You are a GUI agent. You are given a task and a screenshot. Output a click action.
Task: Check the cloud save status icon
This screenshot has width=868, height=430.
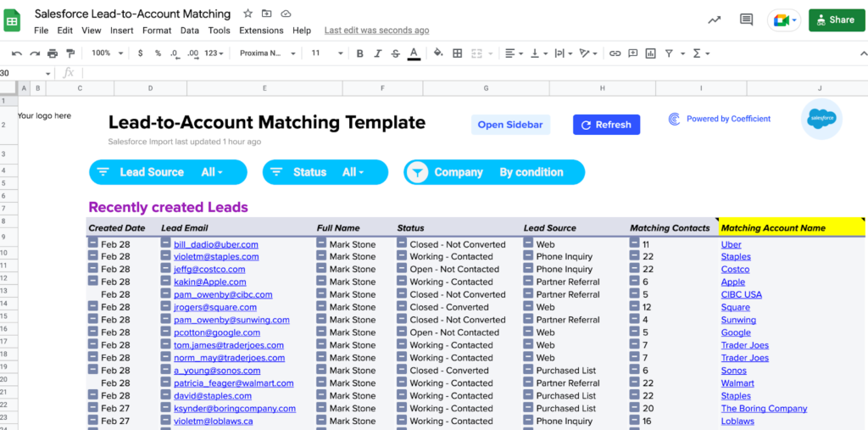[286, 14]
